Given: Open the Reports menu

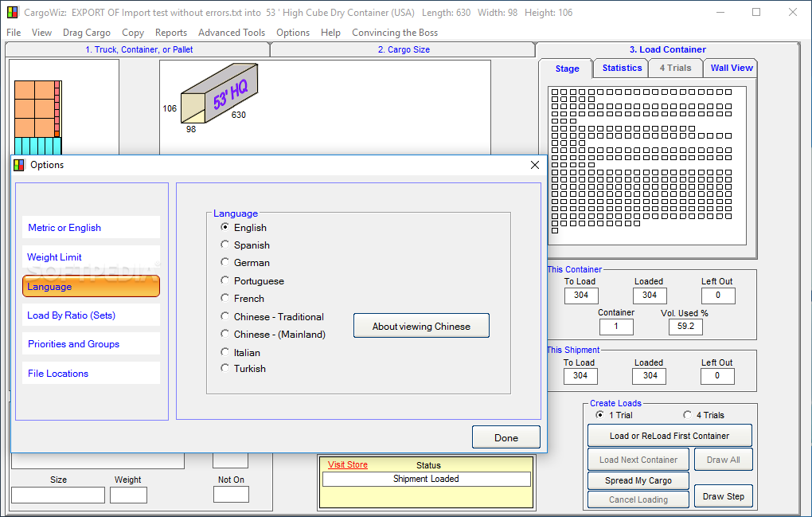Looking at the screenshot, I should point(171,33).
